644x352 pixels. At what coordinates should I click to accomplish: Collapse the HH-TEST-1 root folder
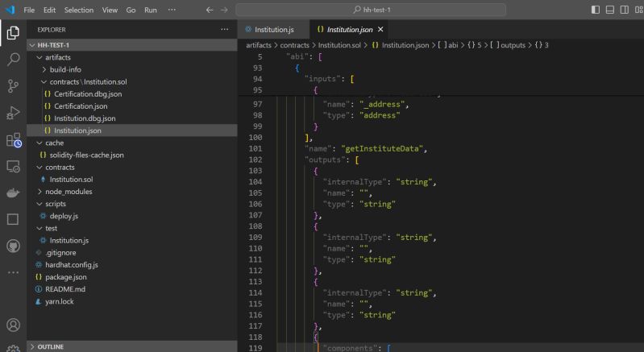(x=132, y=45)
